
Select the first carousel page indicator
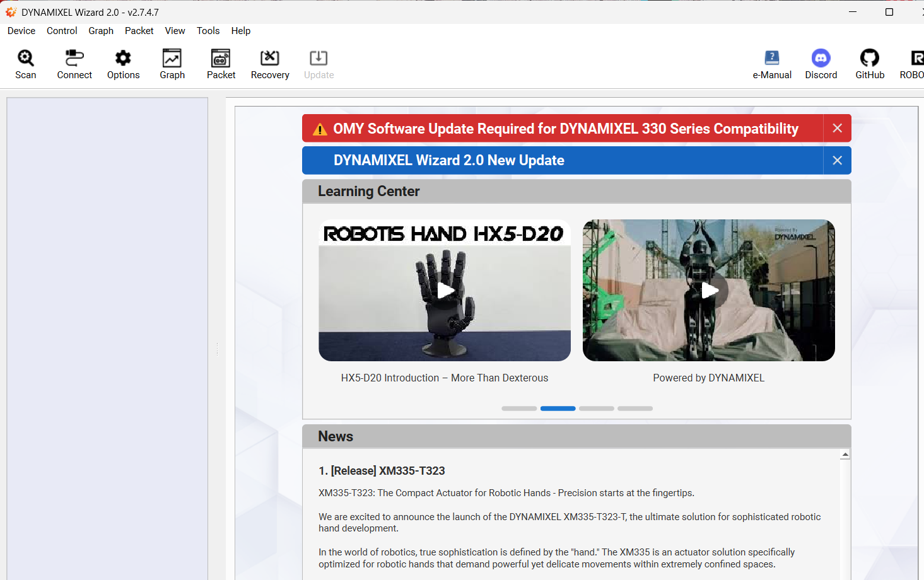click(x=519, y=409)
